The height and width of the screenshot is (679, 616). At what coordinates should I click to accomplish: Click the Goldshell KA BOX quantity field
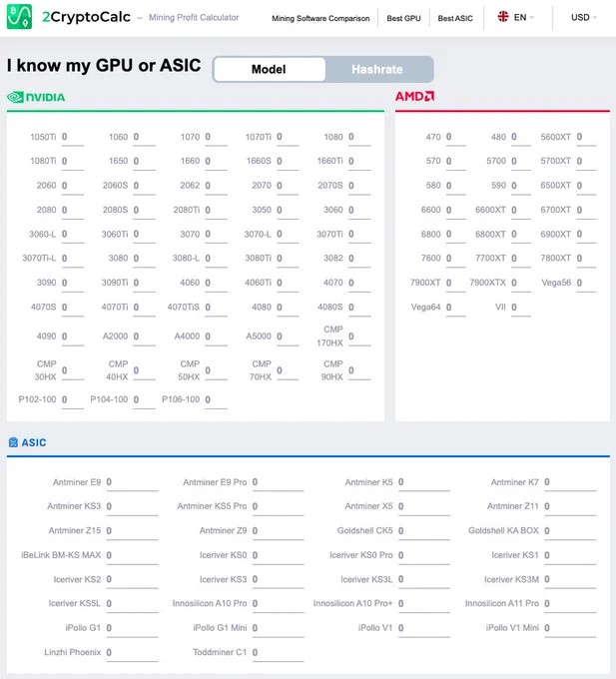(570, 531)
